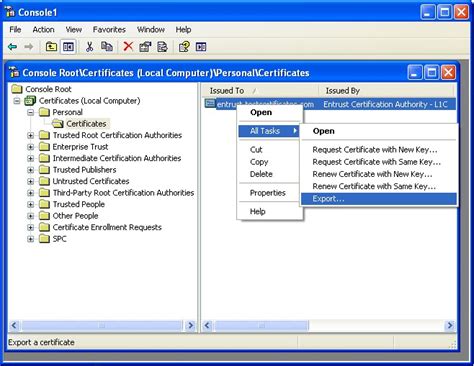Click the Properties toolbar icon

click(145, 47)
